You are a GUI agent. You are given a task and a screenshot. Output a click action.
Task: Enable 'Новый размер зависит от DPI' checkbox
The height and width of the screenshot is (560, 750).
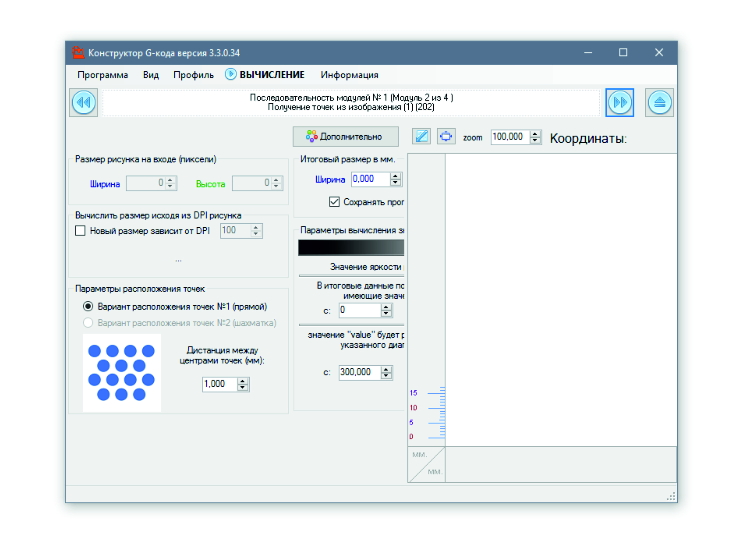click(80, 231)
